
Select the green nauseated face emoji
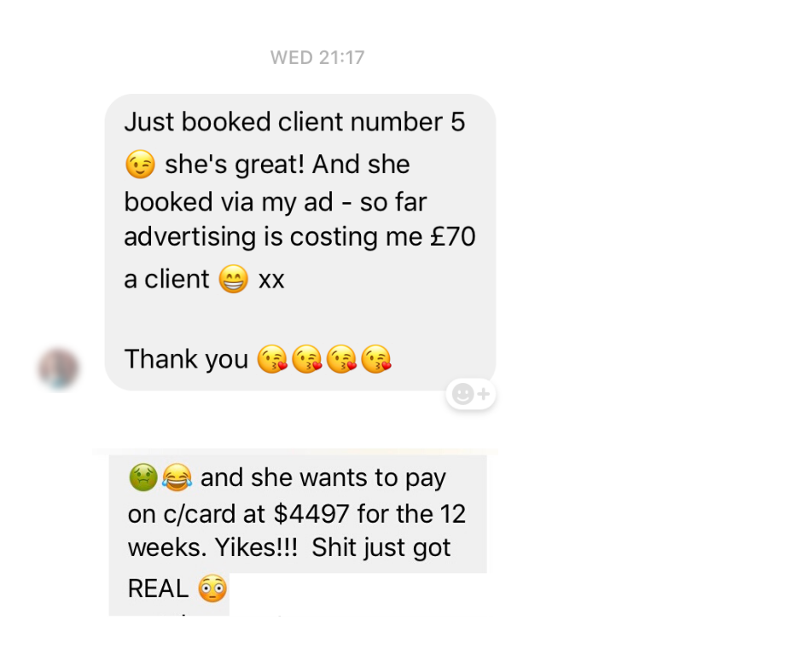point(143,478)
